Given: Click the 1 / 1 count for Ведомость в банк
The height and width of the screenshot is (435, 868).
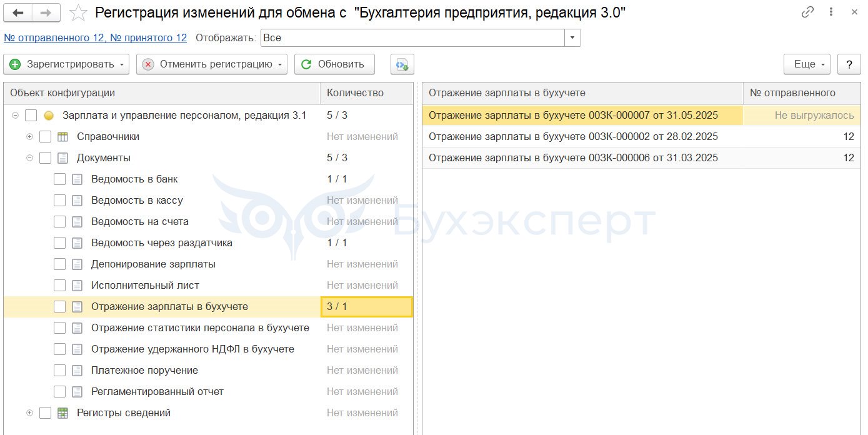Looking at the screenshot, I should point(367,179).
